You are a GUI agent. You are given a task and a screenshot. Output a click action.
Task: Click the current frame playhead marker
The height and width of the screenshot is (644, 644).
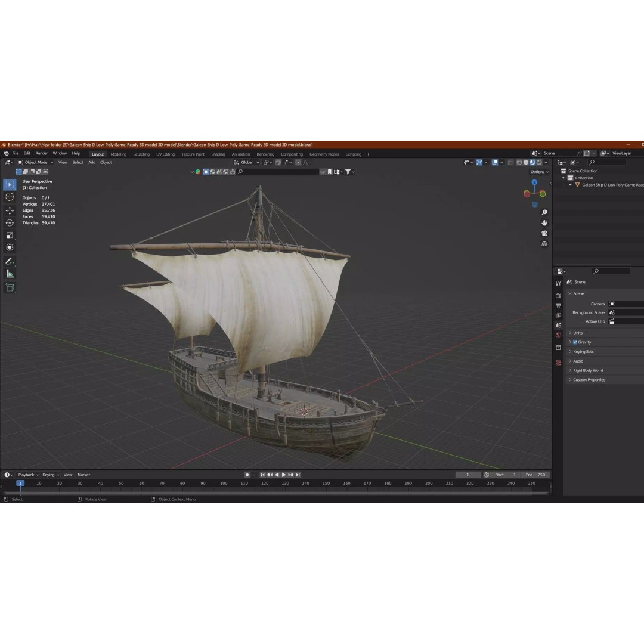(x=20, y=484)
